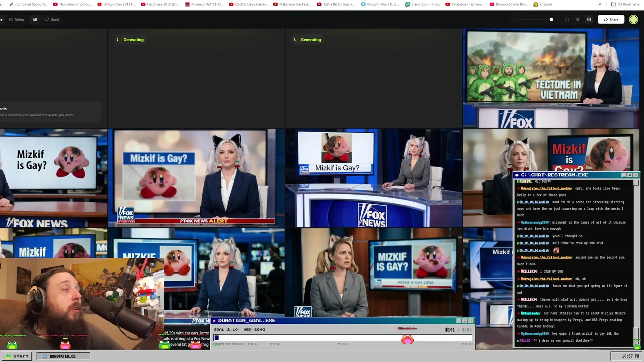The height and width of the screenshot is (362, 644).
Task: Open the gray-suit woman 'Mizkif is Gay?' image
Action: point(374,273)
